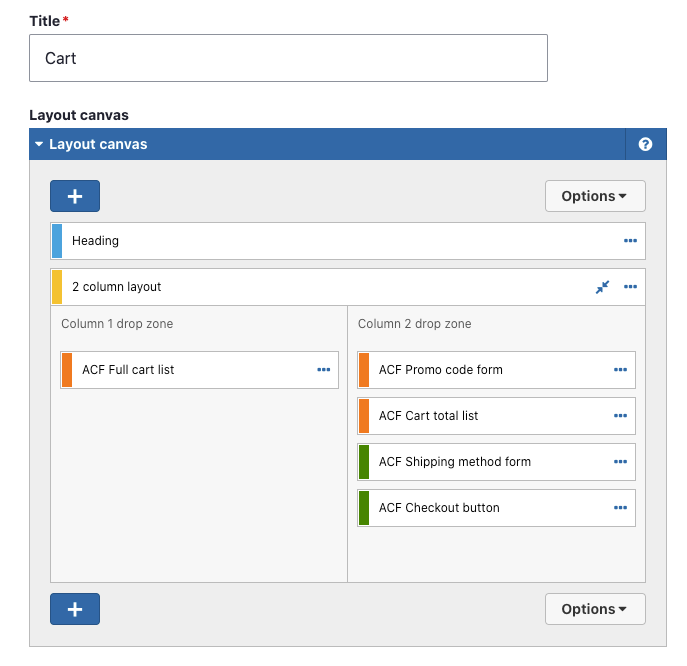Open more options for 2 column layout

pos(630,287)
